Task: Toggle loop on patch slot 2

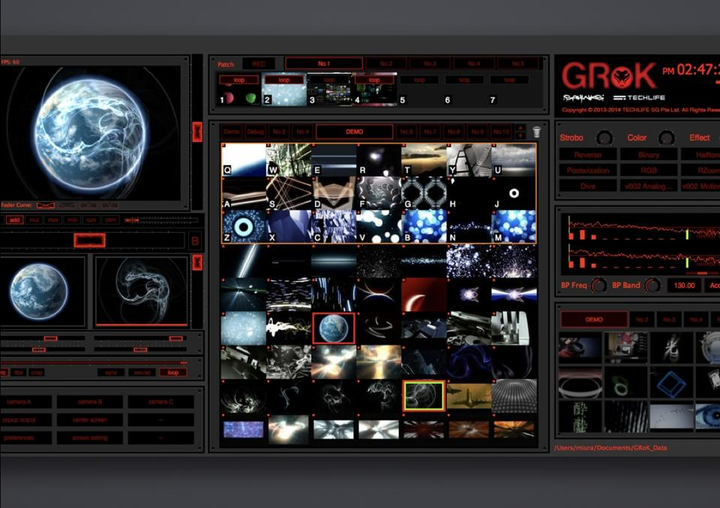Action: (x=284, y=80)
